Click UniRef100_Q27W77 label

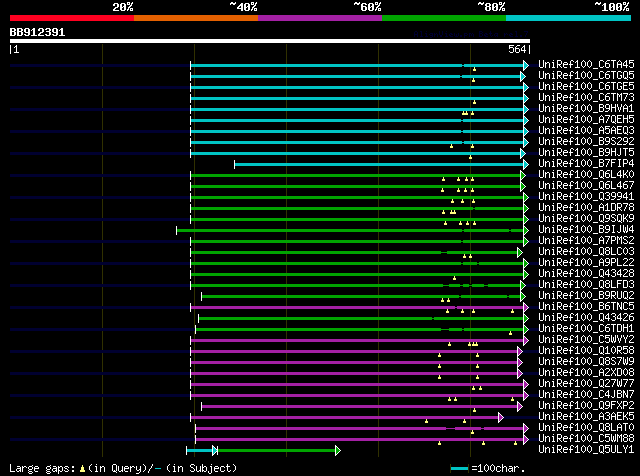(x=586, y=384)
